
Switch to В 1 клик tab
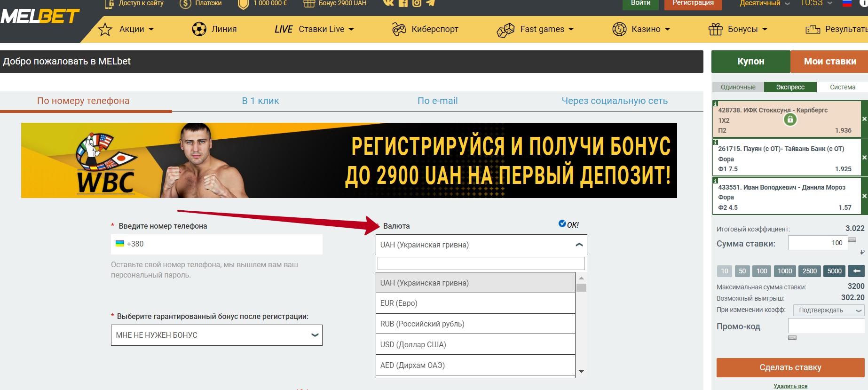[x=260, y=101]
